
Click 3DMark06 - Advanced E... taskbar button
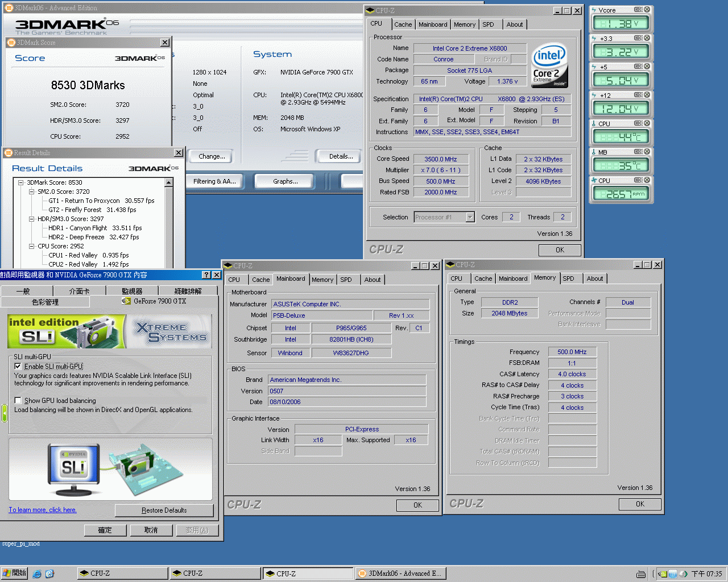coord(400,573)
